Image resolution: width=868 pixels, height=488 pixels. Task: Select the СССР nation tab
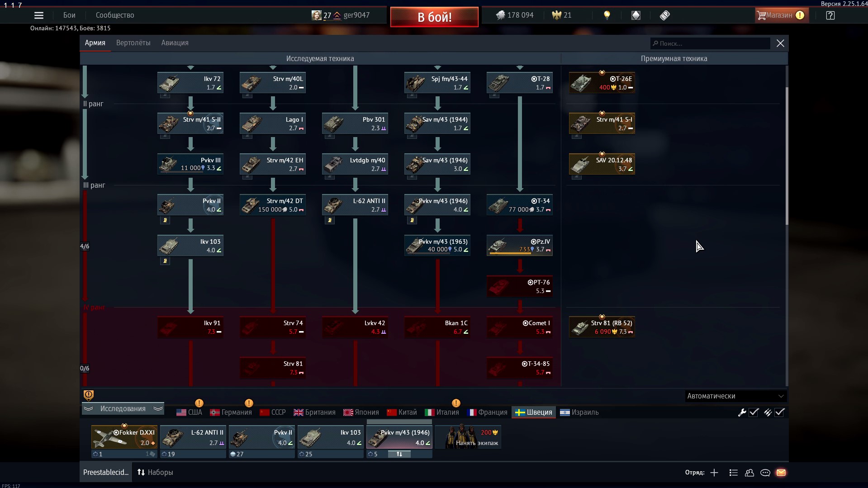point(273,412)
